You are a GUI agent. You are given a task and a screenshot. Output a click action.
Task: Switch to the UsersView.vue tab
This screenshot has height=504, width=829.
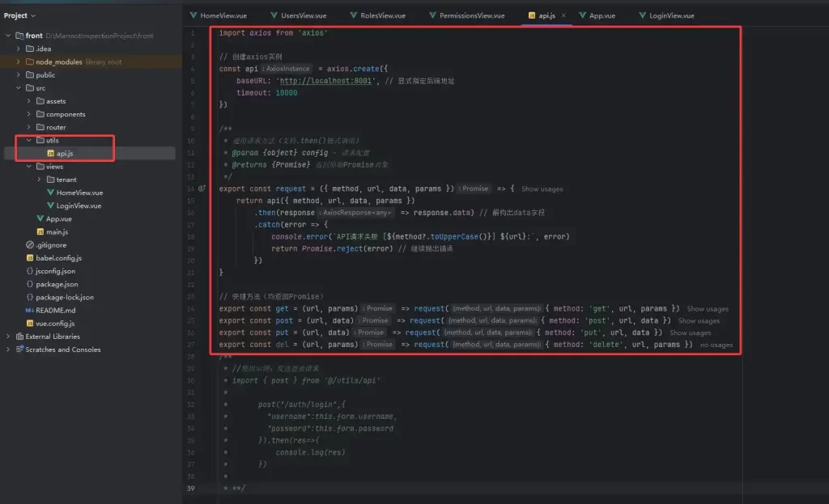[303, 15]
